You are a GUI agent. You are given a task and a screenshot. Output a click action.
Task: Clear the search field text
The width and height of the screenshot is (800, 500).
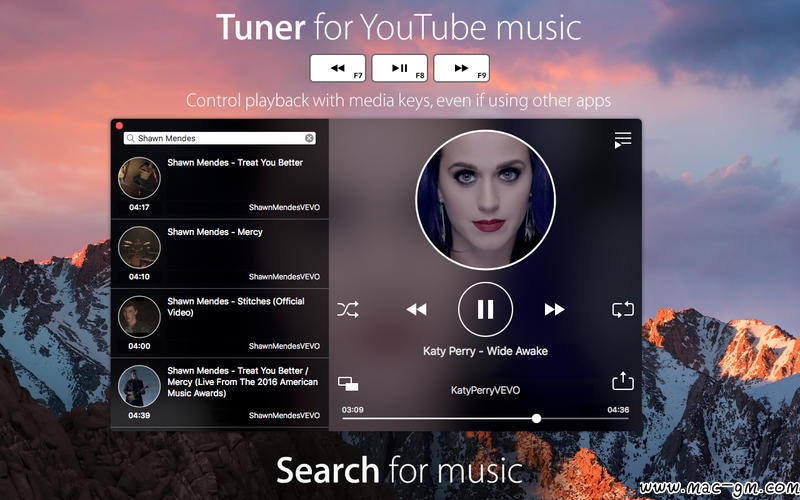(x=309, y=138)
